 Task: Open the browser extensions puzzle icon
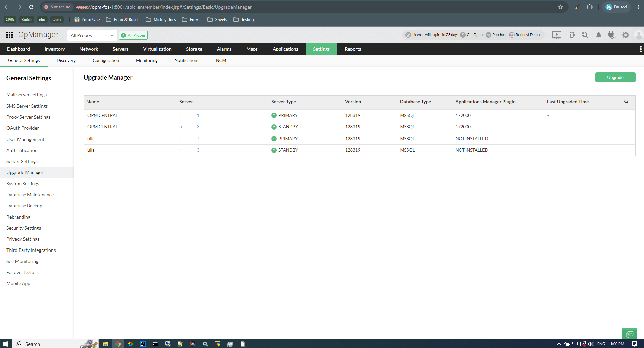click(x=590, y=7)
